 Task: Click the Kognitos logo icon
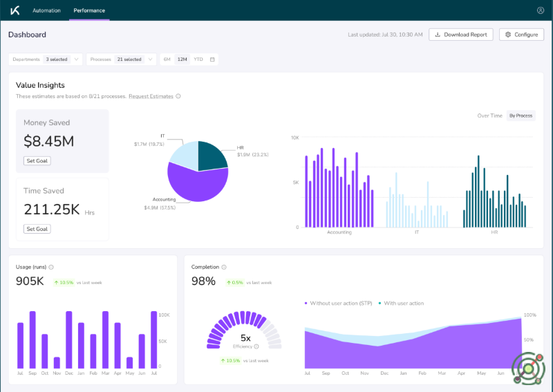pyautogui.click(x=15, y=10)
